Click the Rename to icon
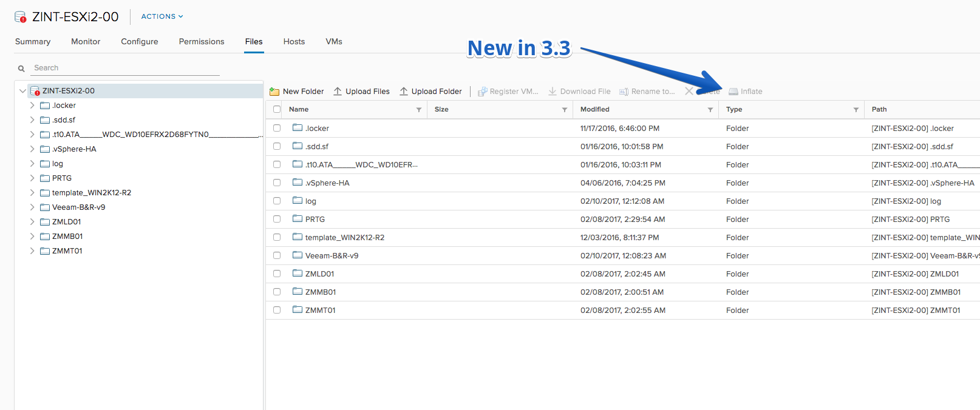Screen dimensions: 980x410 624,92
